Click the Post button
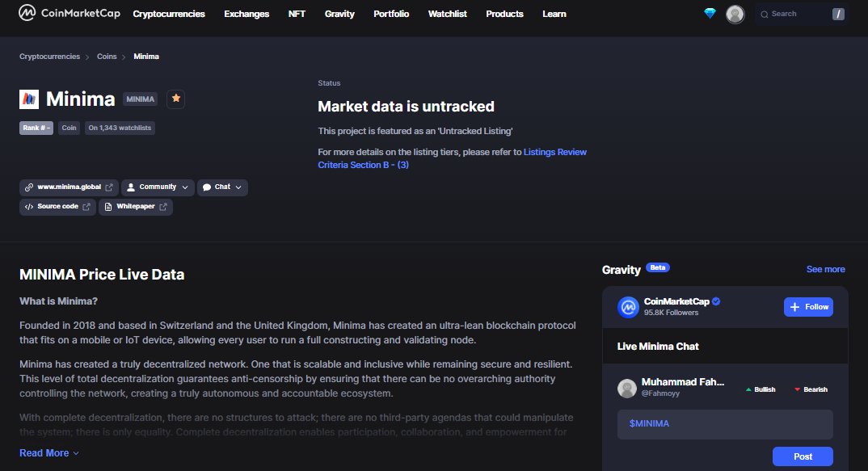The height and width of the screenshot is (471, 868). pos(803,456)
